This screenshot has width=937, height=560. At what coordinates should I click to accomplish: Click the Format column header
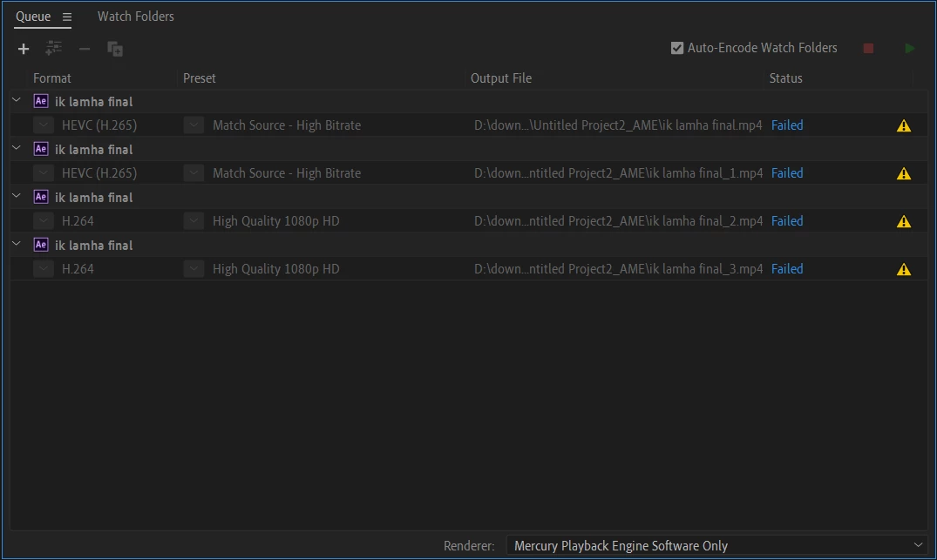click(x=52, y=78)
